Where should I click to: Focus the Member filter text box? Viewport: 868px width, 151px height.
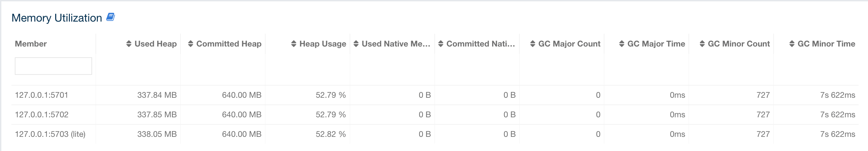[53, 66]
